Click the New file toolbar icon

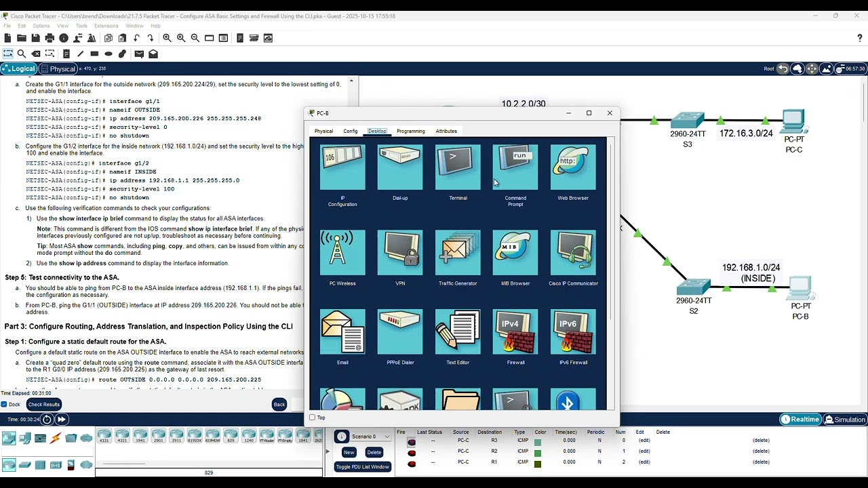(7, 38)
